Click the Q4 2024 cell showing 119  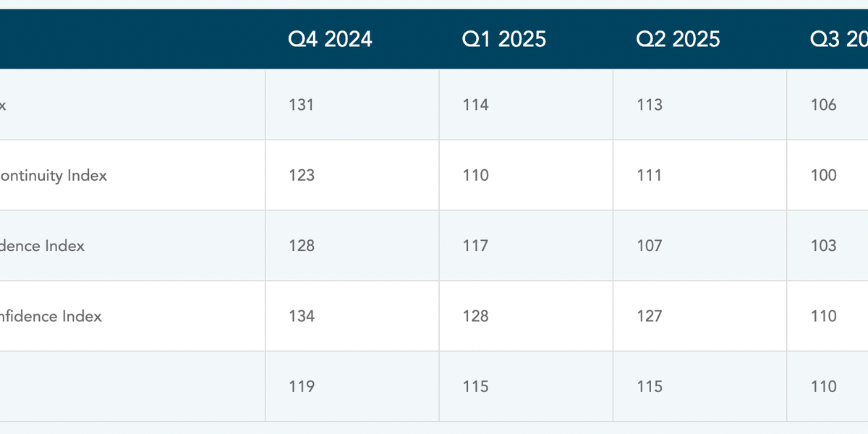coord(302,386)
